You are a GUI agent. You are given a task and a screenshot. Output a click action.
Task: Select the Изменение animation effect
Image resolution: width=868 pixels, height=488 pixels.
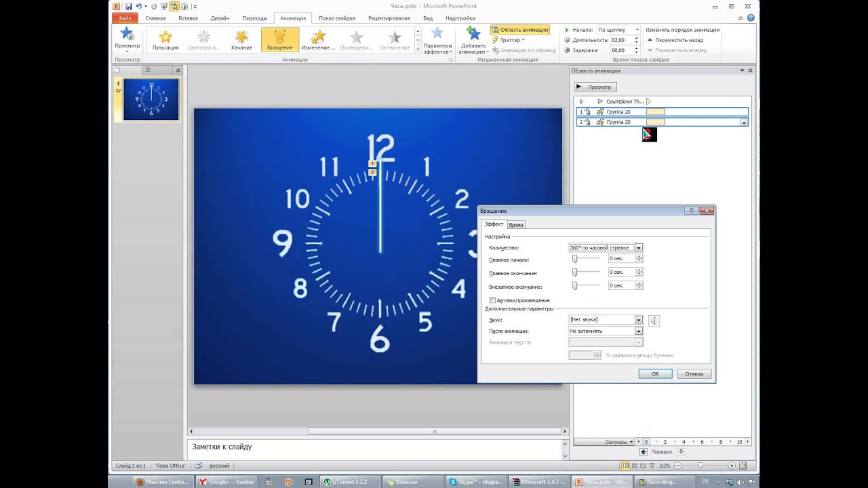pos(318,39)
